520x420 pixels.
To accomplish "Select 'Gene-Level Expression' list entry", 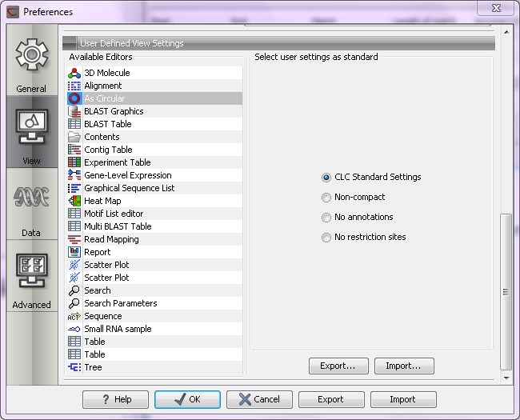I will pyautogui.click(x=155, y=175).
